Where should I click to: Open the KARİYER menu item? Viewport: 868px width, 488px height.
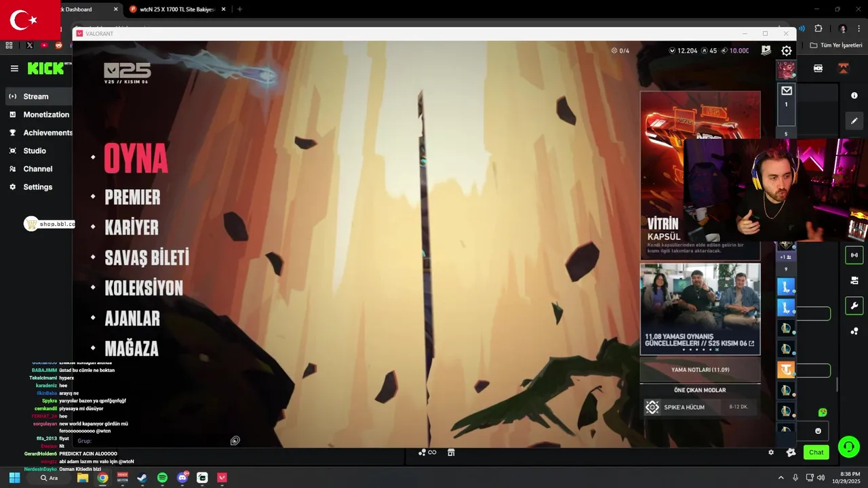[132, 228]
